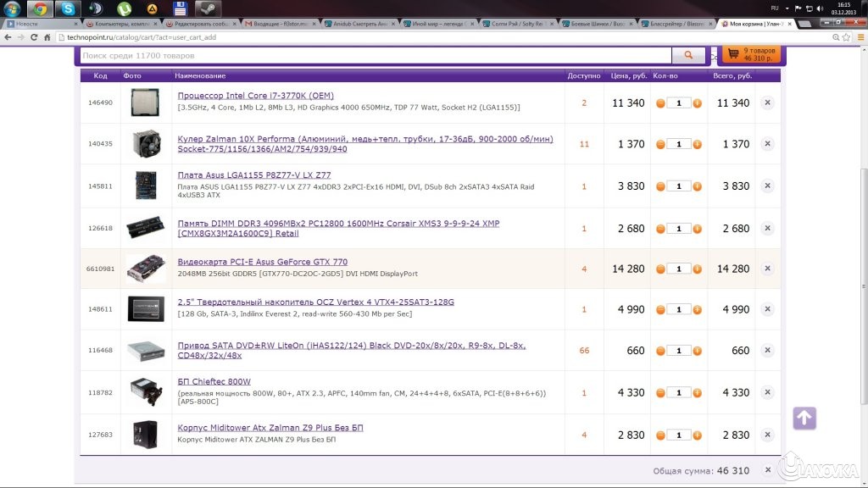Switch to the Gmail Входящие tab
This screenshot has width=868, height=488.
(x=277, y=25)
